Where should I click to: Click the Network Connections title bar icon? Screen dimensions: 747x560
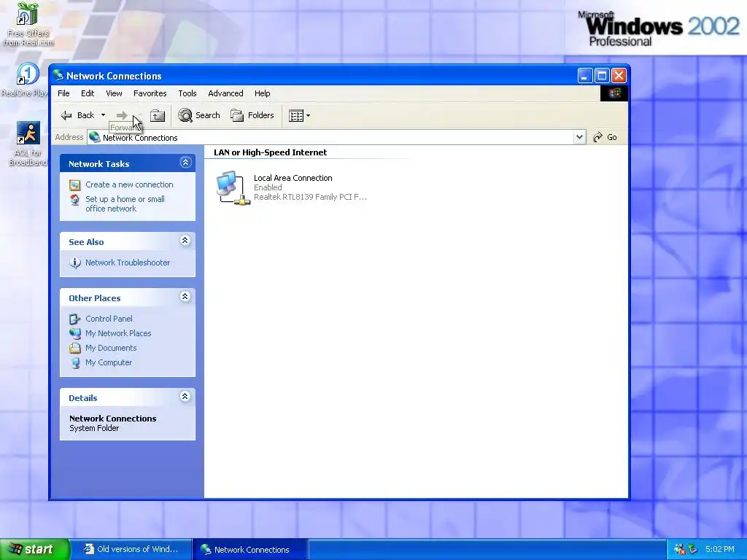click(58, 75)
